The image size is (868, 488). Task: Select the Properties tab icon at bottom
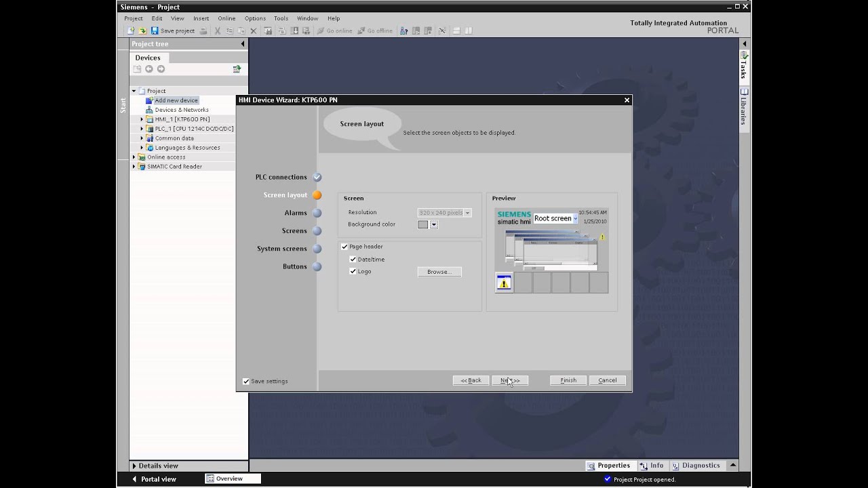coord(591,466)
